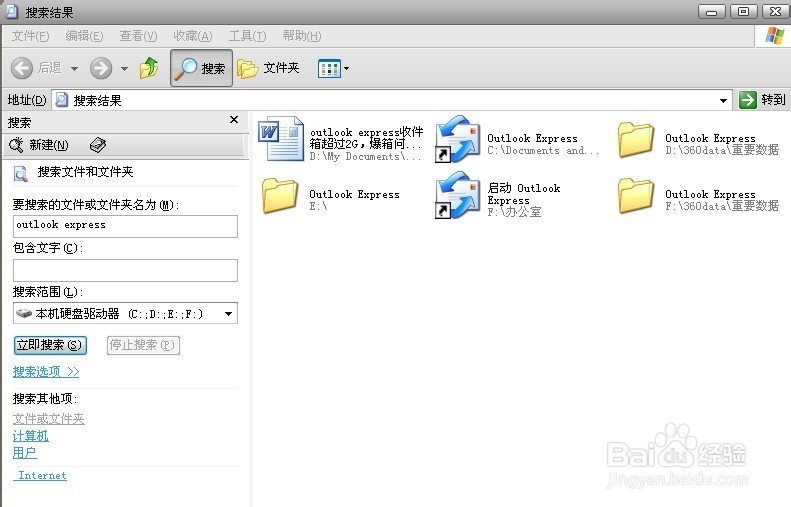Click the path text F:\办公室

click(x=514, y=212)
